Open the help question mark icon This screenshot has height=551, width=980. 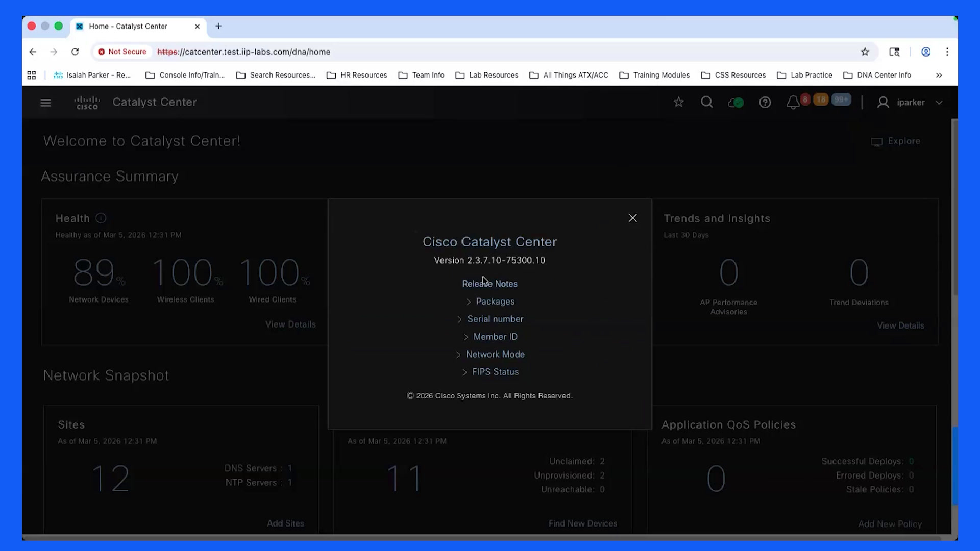tap(765, 103)
